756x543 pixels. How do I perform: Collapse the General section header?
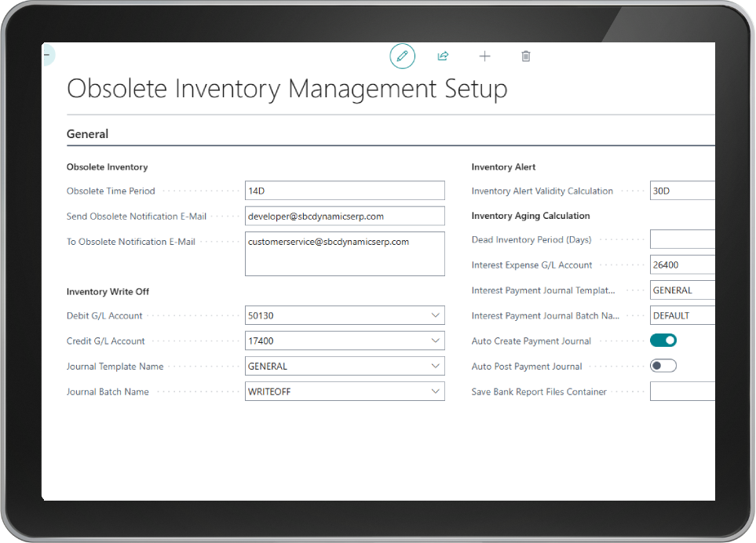(x=87, y=134)
